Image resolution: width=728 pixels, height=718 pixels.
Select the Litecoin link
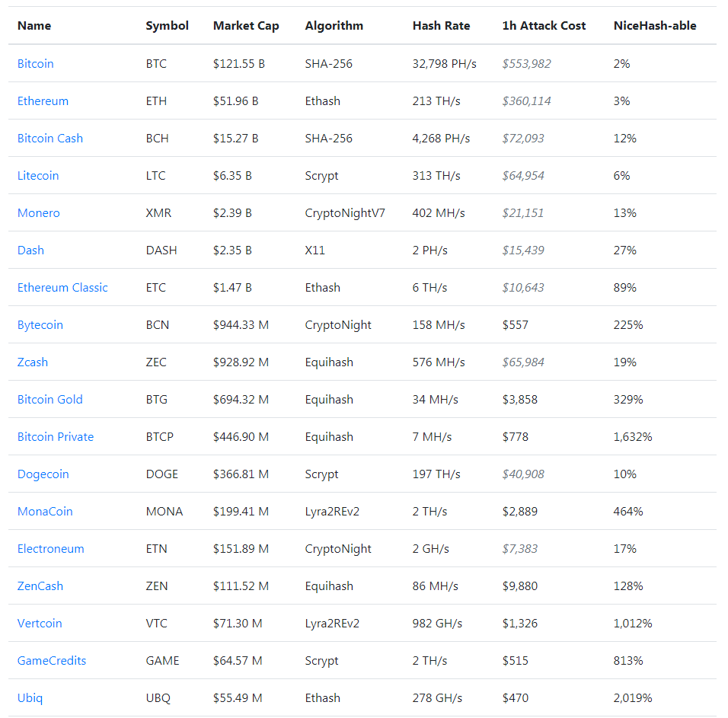click(38, 176)
